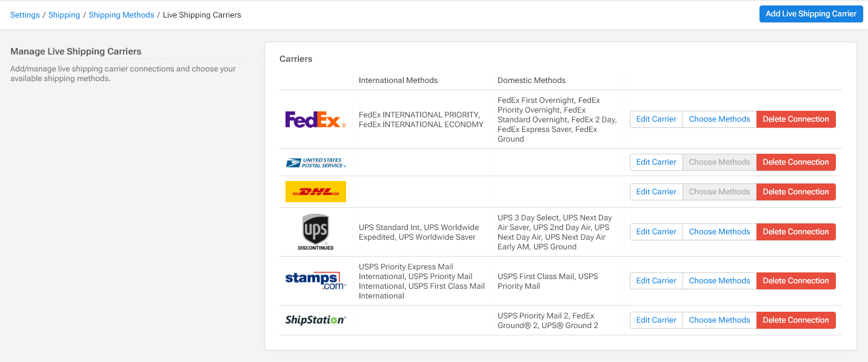Click the Carriers panel heading
The width and height of the screenshot is (868, 362).
click(296, 59)
